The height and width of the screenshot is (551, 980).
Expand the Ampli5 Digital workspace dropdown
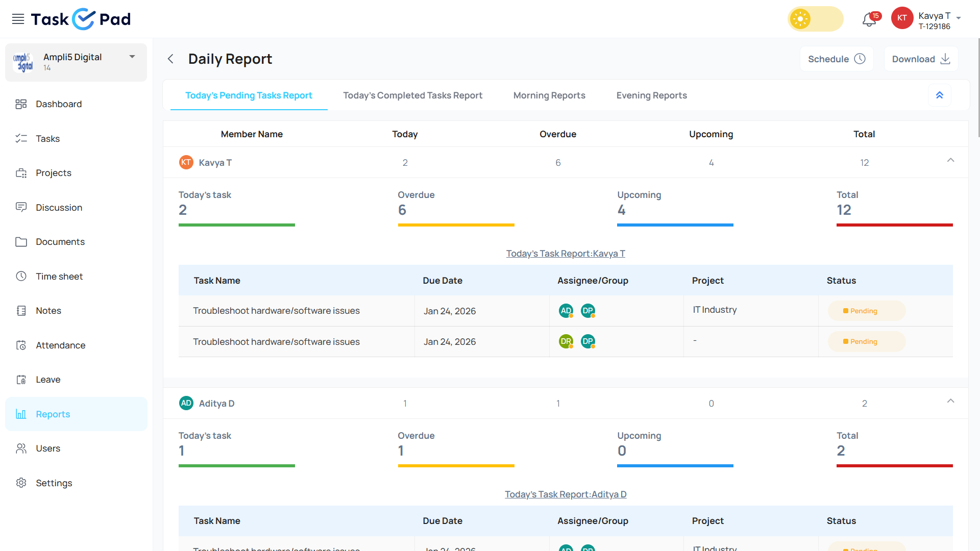pyautogui.click(x=132, y=57)
